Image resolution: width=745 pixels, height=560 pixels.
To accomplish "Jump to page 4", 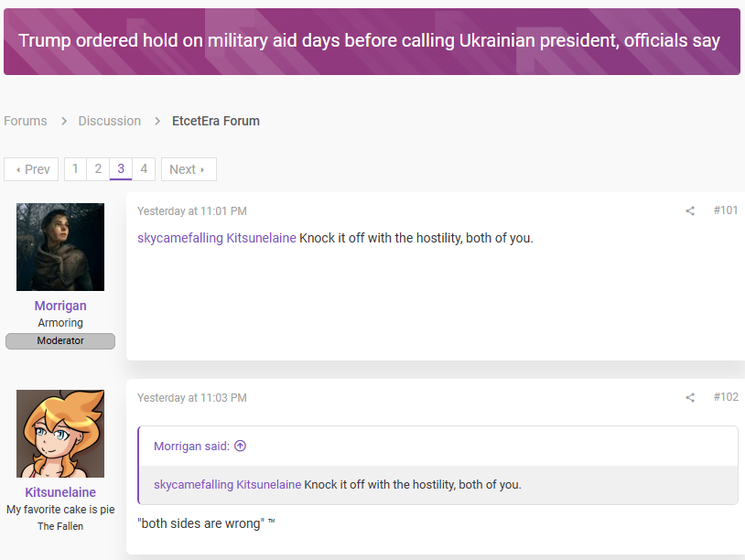I will (144, 169).
